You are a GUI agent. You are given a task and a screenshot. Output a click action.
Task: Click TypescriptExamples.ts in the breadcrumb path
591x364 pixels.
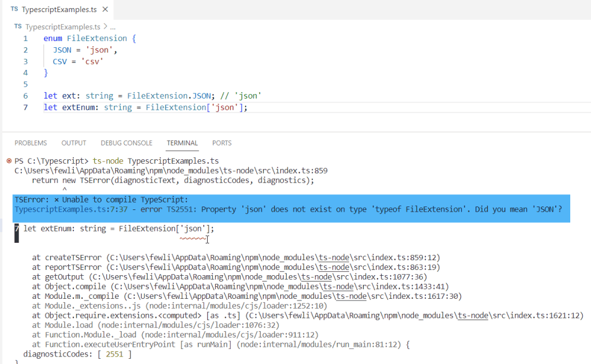pos(62,27)
